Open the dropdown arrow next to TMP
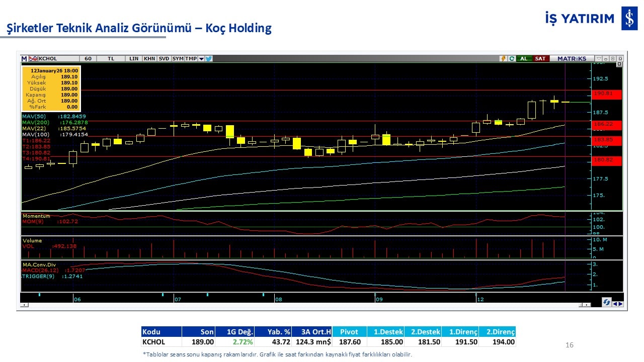Viewport: 644px width, 362px height. [201, 59]
